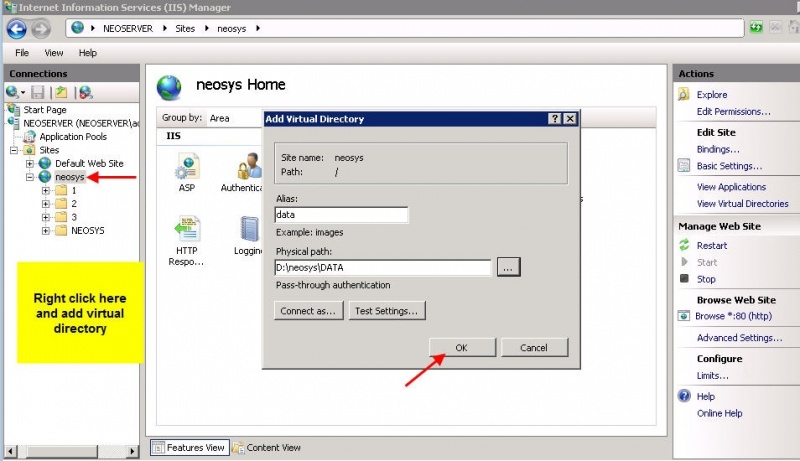Click NEOSERVER in the breadcrumb path

point(128,29)
